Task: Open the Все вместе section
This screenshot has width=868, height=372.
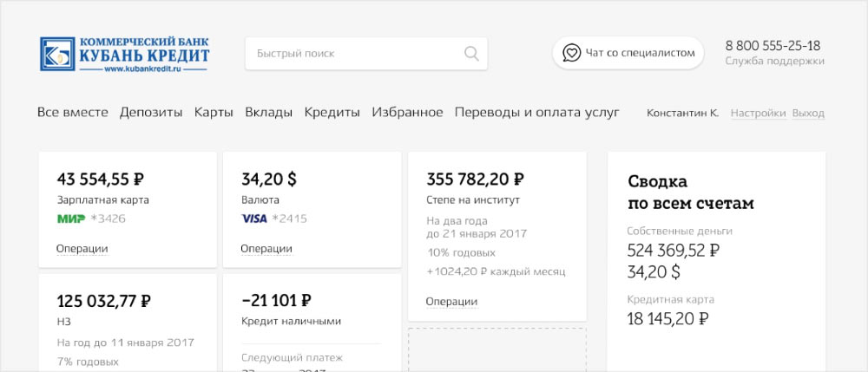Action: pos(73,113)
